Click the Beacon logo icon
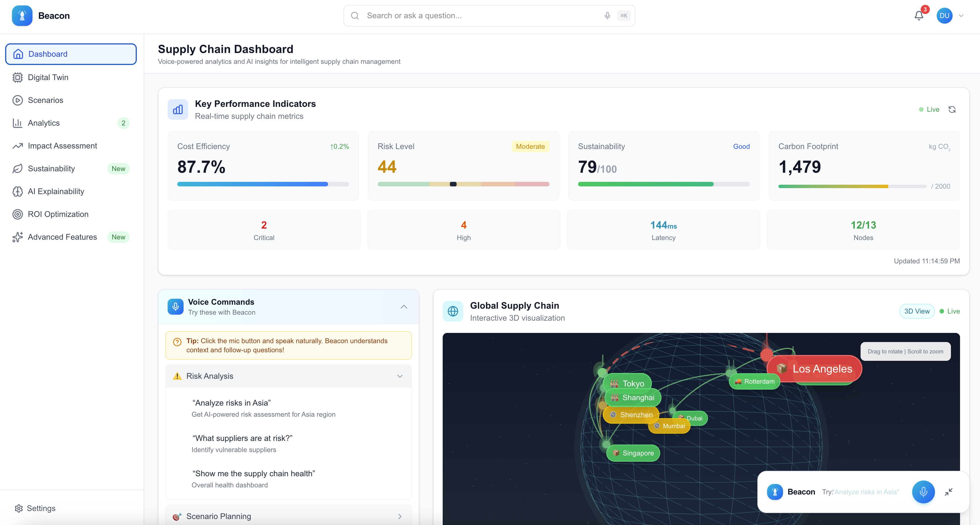Viewport: 980px width, 525px height. [22, 16]
